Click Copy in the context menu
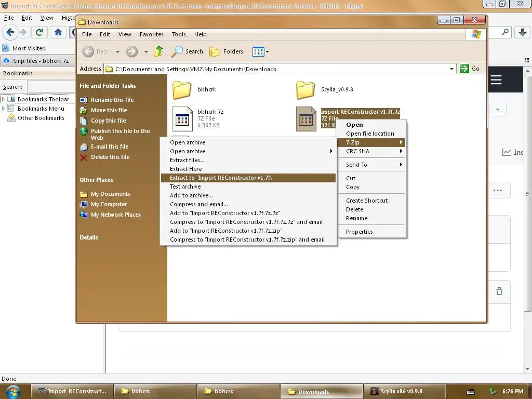This screenshot has width=532, height=399. tap(372, 187)
